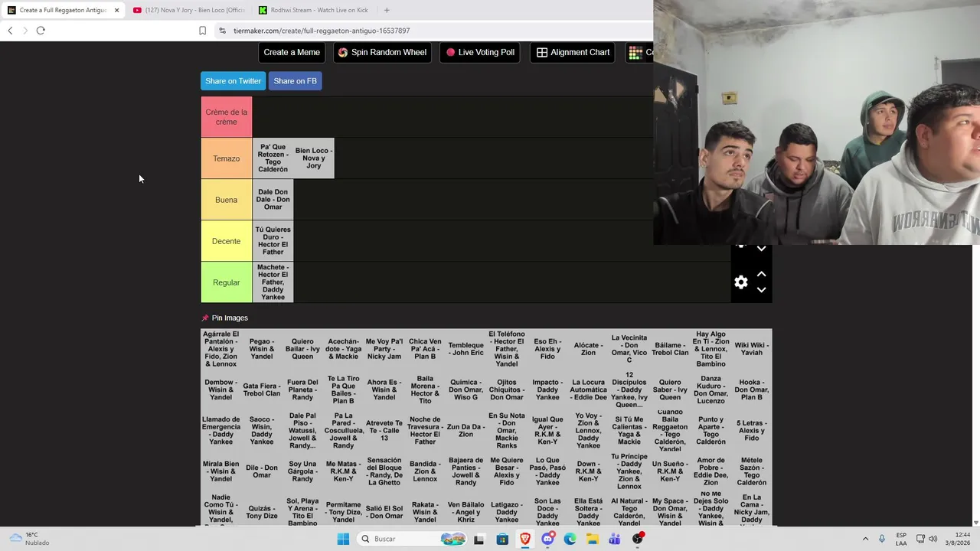Click the taskbar Buscar search box
980x551 pixels.
coord(411,539)
